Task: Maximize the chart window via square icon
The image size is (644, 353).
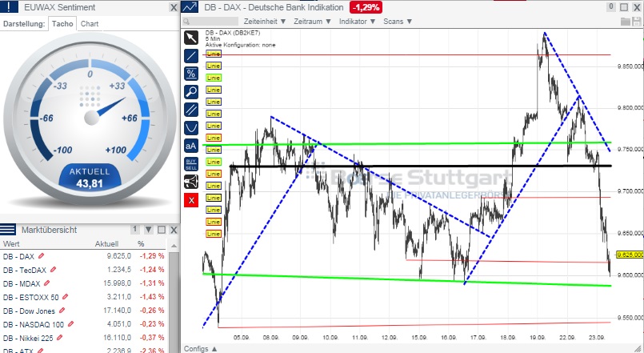Action: tap(624, 7)
